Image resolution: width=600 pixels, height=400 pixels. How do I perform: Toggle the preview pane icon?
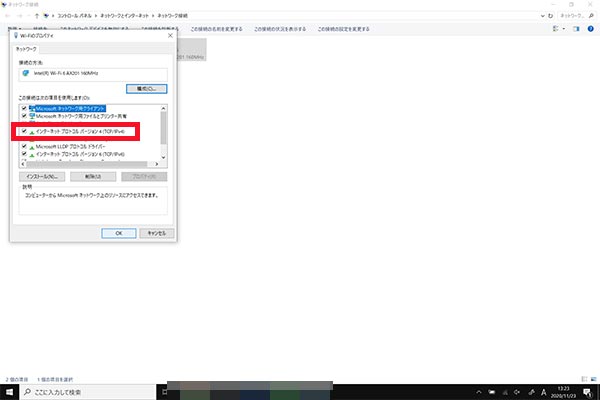pyautogui.click(x=576, y=29)
